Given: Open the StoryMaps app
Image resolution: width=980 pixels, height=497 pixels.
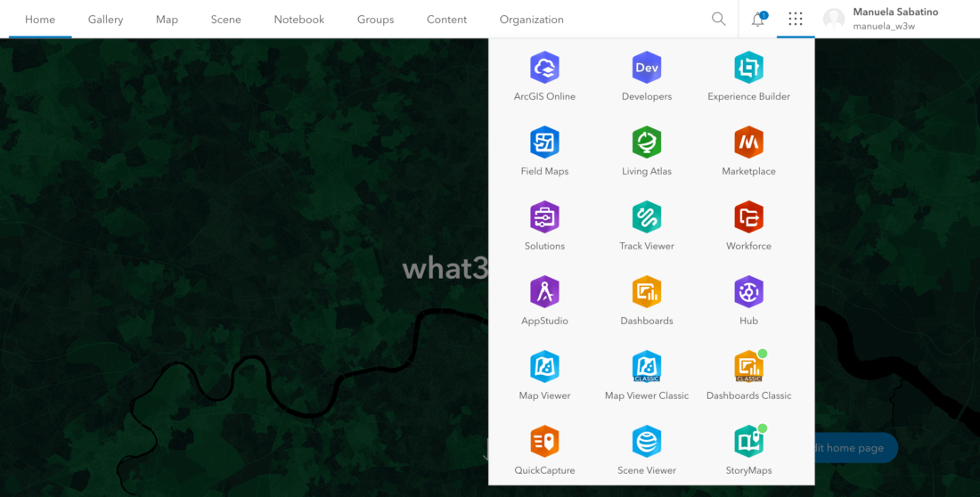Looking at the screenshot, I should [x=748, y=450].
